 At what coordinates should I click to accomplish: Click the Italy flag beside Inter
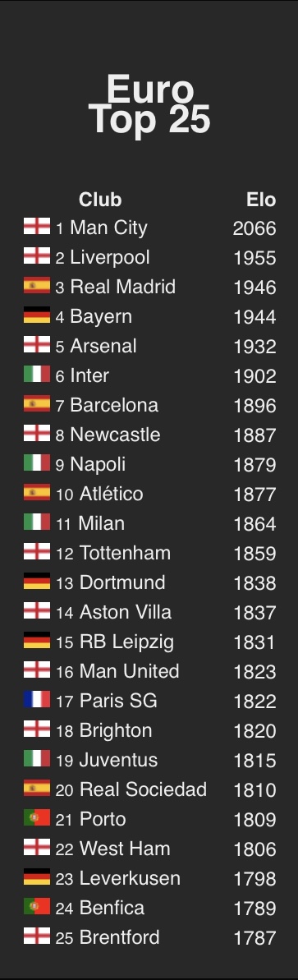(37, 375)
